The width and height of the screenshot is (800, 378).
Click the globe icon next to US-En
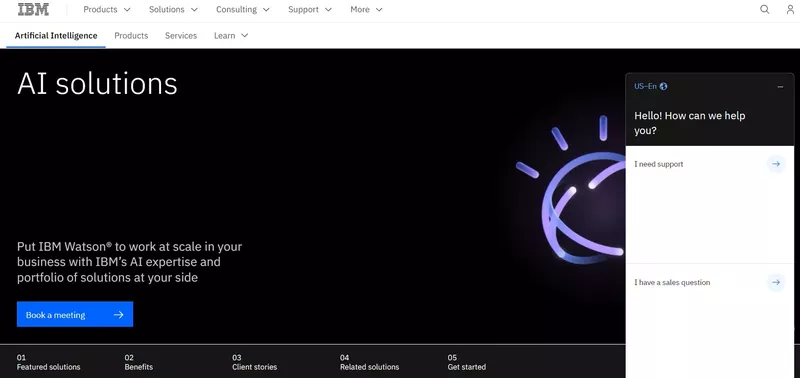pos(663,86)
